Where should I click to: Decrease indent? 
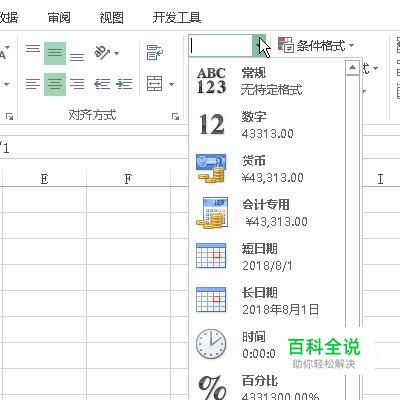(x=102, y=84)
